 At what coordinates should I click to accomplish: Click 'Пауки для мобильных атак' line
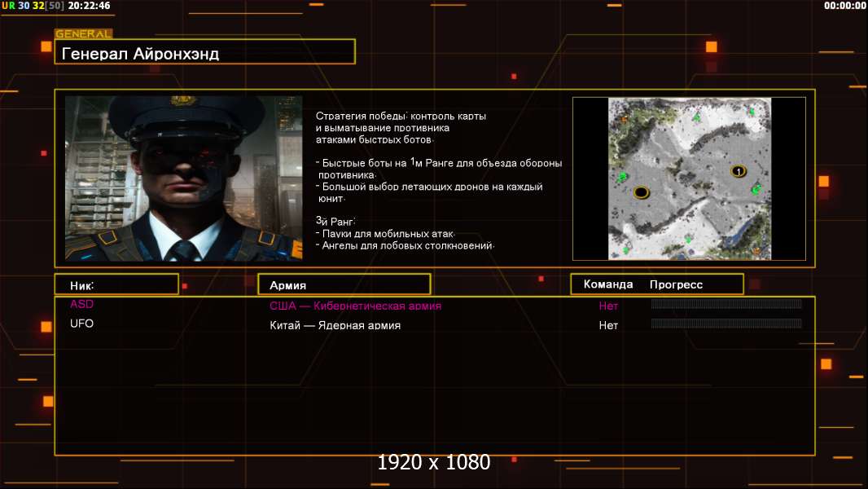(385, 234)
